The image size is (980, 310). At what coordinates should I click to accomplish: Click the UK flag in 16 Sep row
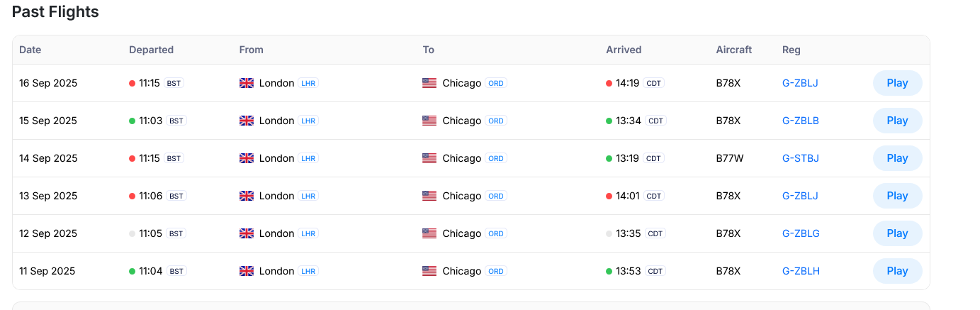click(x=247, y=83)
